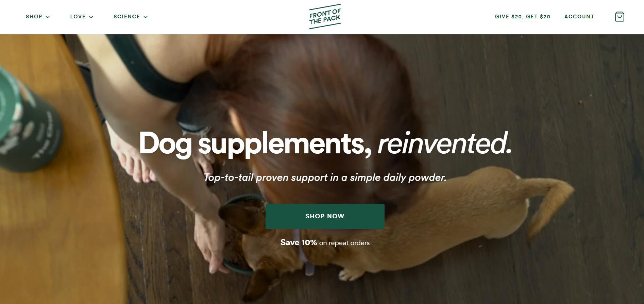Expand the Love chevron arrow
The image size is (644, 304).
point(91,17)
